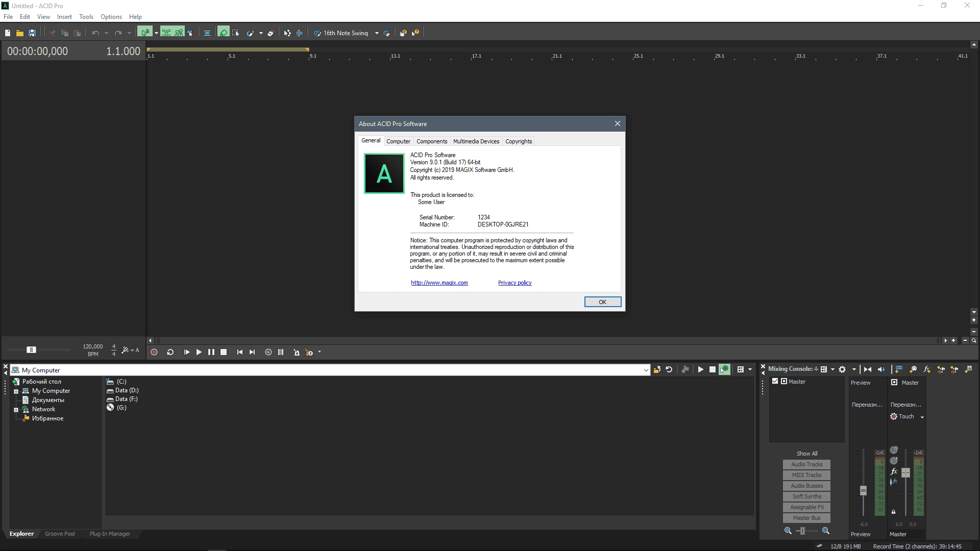Click the Master Bus button
Screen dimensions: 980x551
806,518
